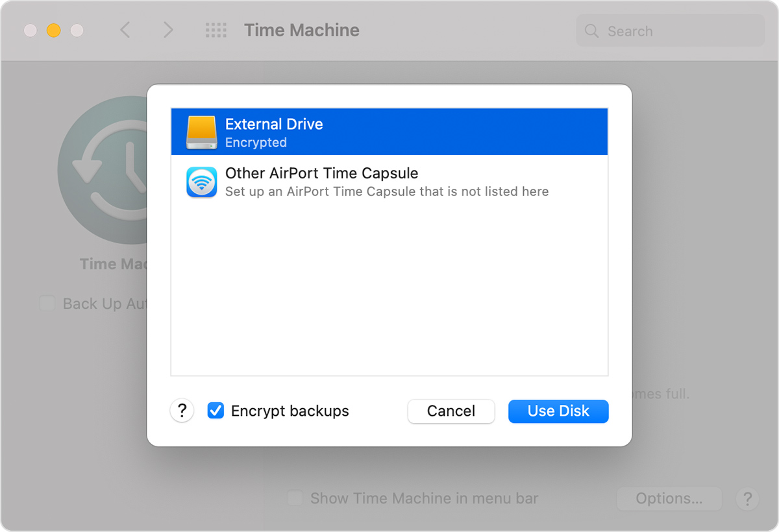The height and width of the screenshot is (532, 779).
Task: Click the magnifying glass search icon
Action: pos(591,30)
